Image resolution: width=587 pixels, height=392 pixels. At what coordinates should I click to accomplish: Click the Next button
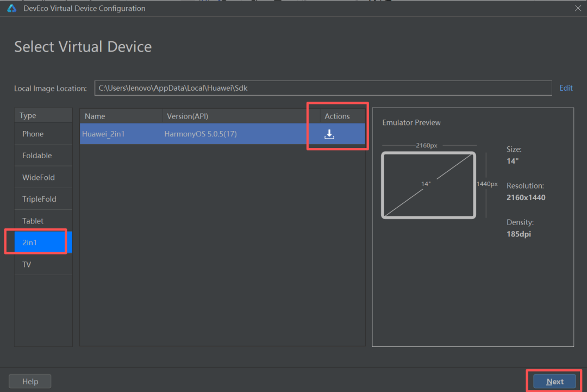click(554, 382)
